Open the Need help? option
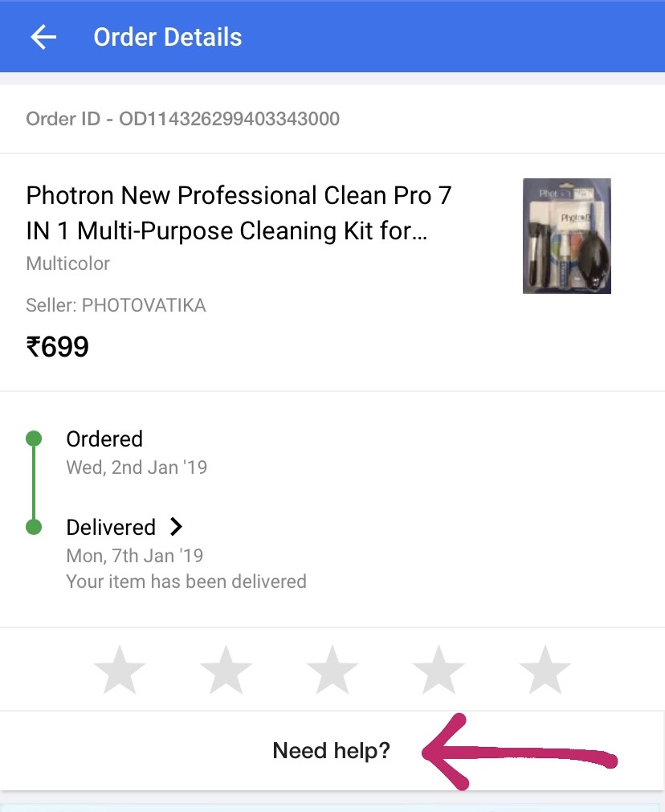The image size is (665, 812). click(331, 751)
